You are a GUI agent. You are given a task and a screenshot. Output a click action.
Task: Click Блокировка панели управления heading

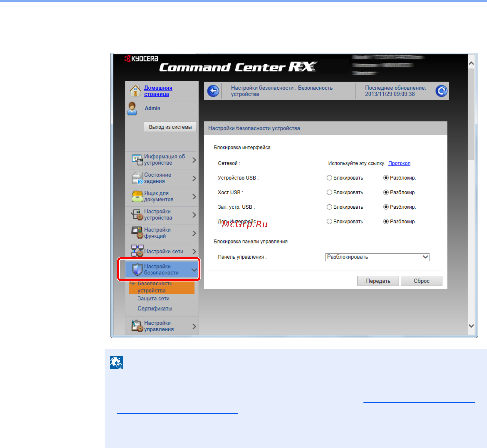coord(251,242)
